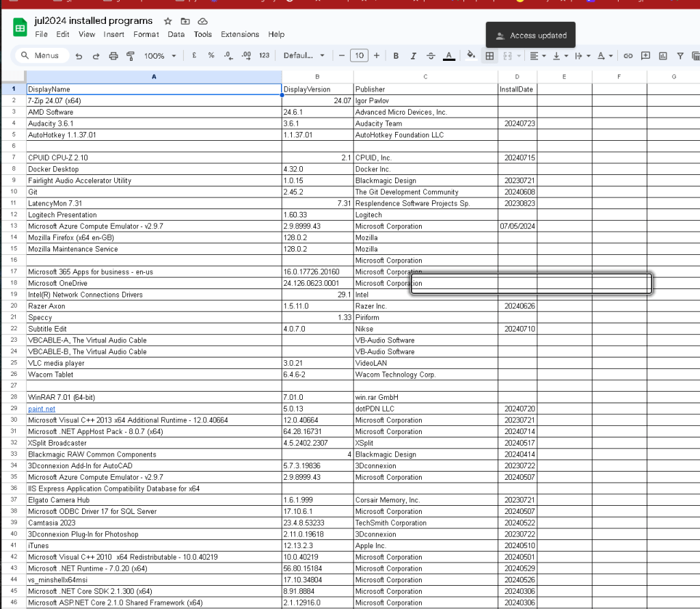
Task: Click the insert comment icon
Action: [645, 56]
